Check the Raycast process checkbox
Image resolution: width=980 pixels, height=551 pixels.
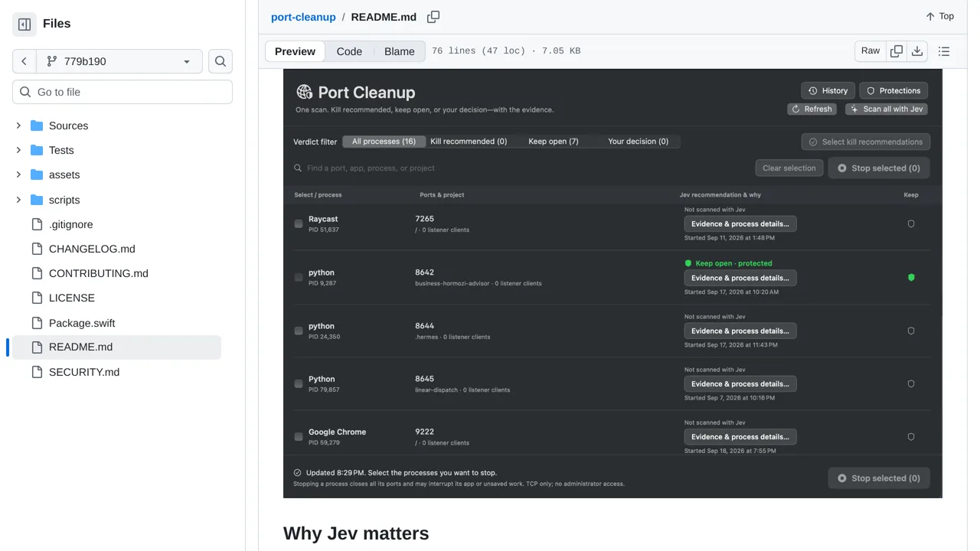click(x=299, y=224)
